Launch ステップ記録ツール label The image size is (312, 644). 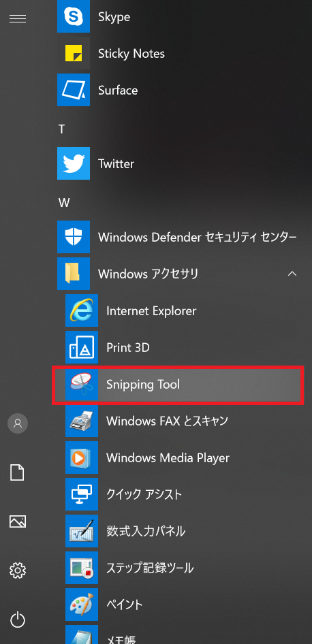click(150, 568)
